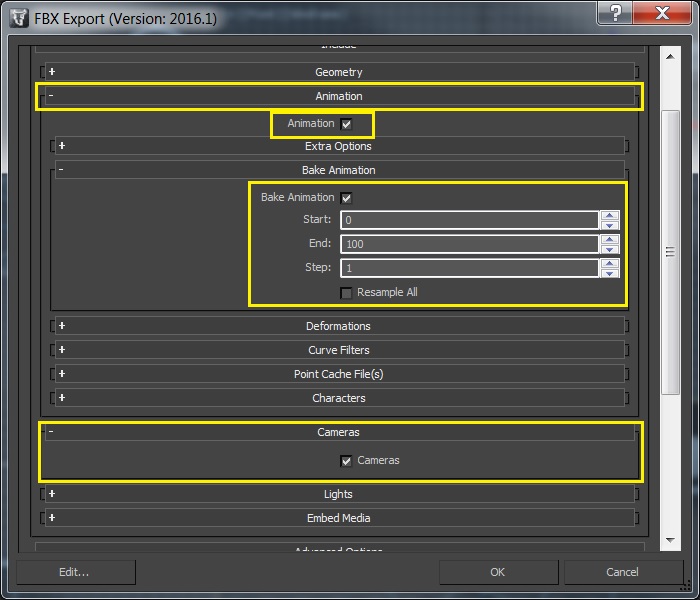Screen dimensions: 700x600
Task: Click the Start frame input field
Action: (x=469, y=220)
